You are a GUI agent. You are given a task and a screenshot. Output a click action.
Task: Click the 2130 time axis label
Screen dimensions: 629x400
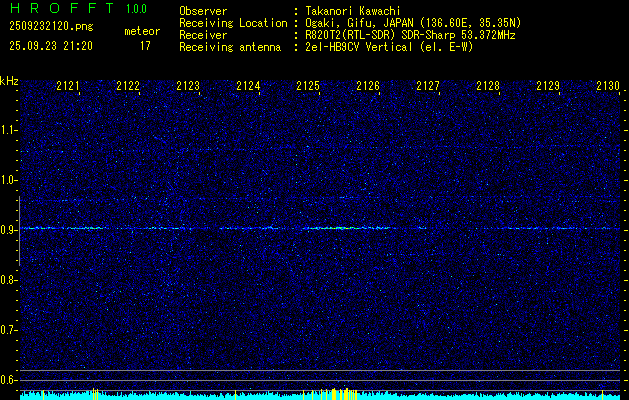[x=608, y=85]
